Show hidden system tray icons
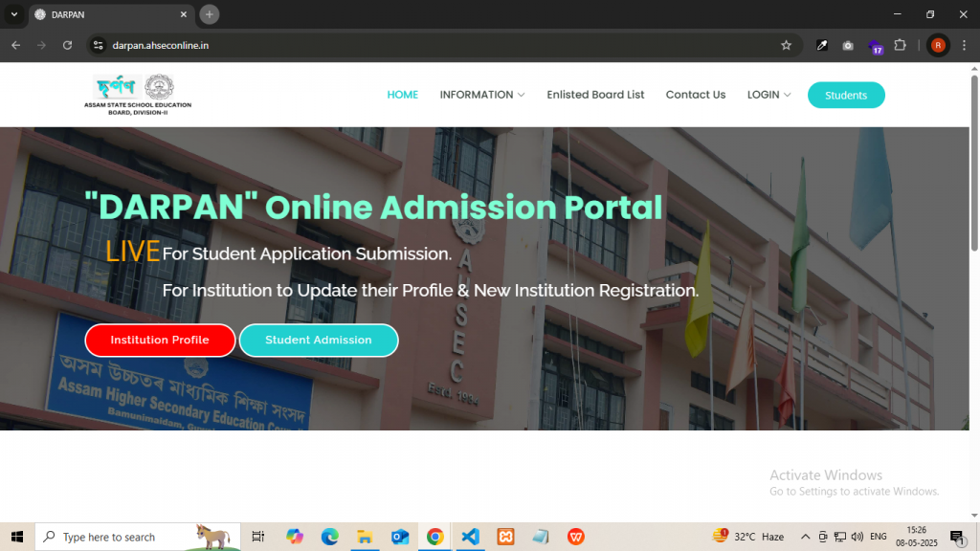 806,537
